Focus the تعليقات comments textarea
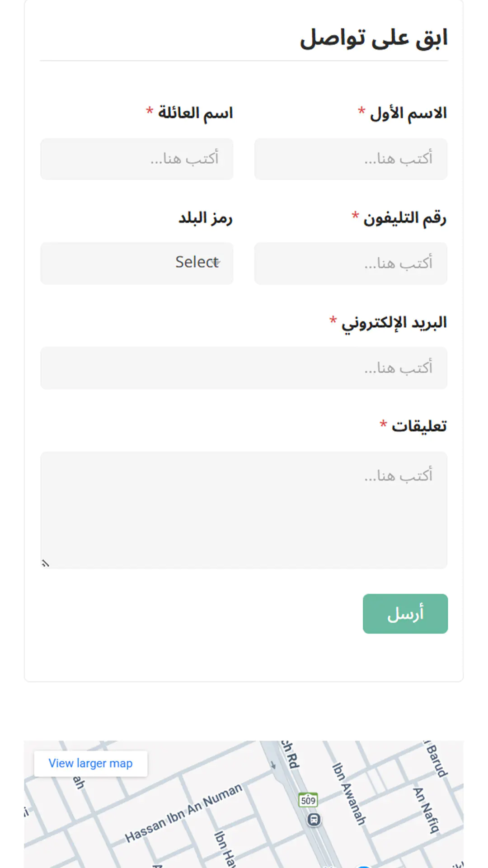The image size is (488, 868). (x=244, y=510)
